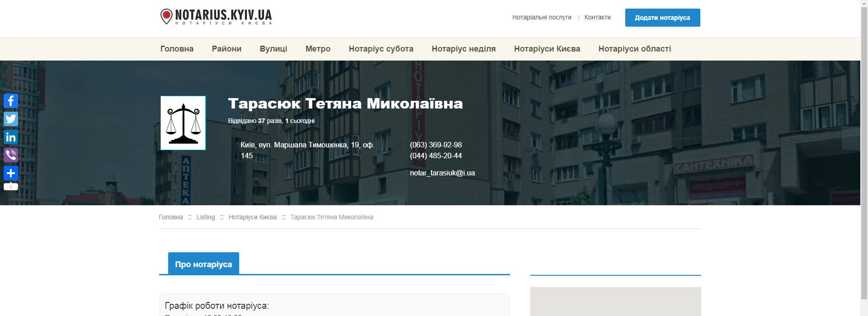868x316 pixels.
Task: Open Нотаріус неділя menu item
Action: pos(463,49)
